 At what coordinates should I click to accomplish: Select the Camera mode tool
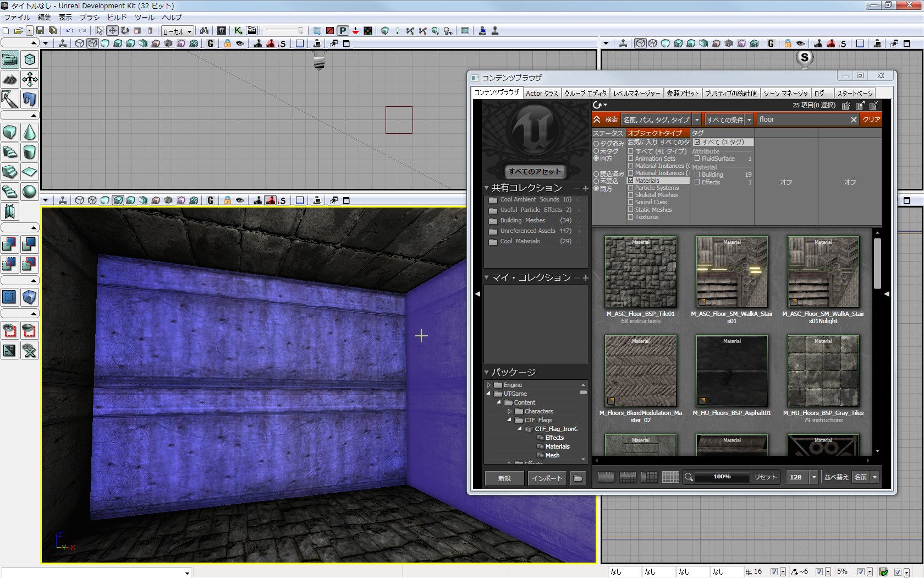click(x=10, y=59)
